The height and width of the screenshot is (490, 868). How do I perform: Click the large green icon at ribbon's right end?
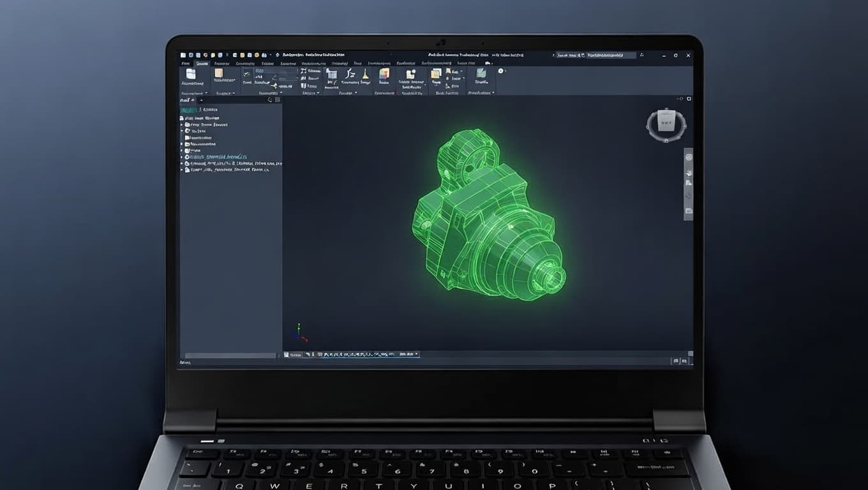481,74
